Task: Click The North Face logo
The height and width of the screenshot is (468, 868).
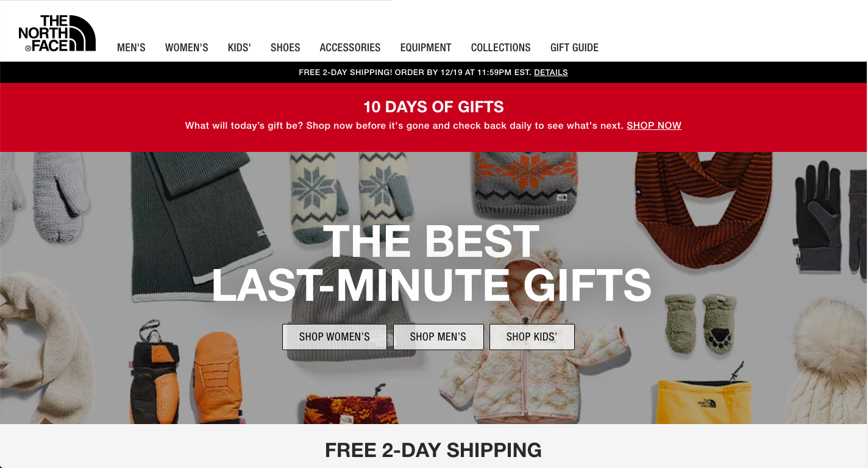Action: tap(57, 33)
